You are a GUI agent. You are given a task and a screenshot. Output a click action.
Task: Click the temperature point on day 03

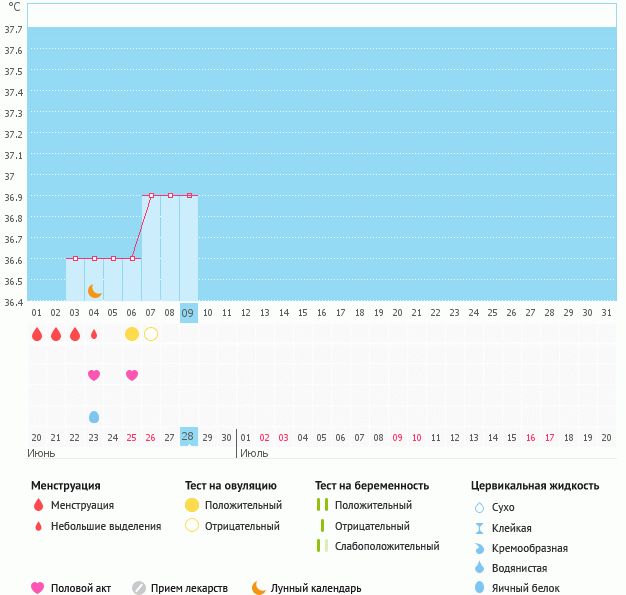click(75, 259)
